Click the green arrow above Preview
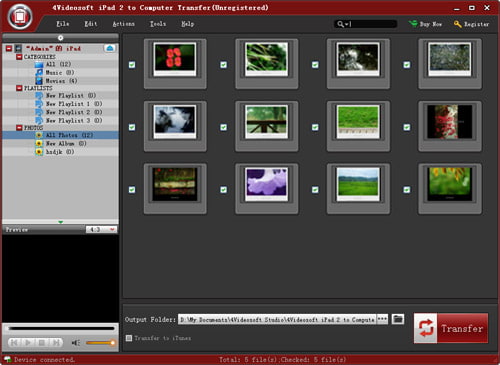500x365 pixels. point(60,222)
